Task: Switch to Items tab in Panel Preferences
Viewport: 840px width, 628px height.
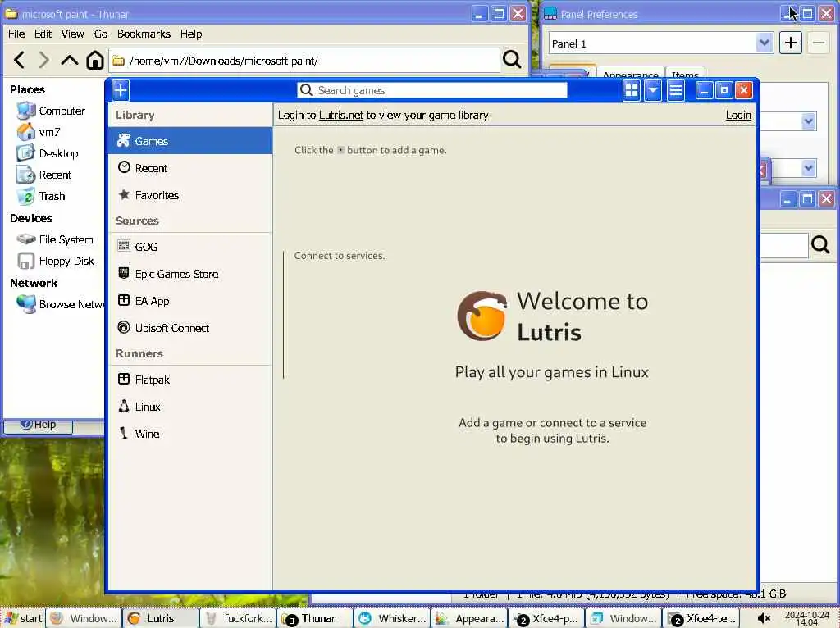Action: pyautogui.click(x=685, y=74)
